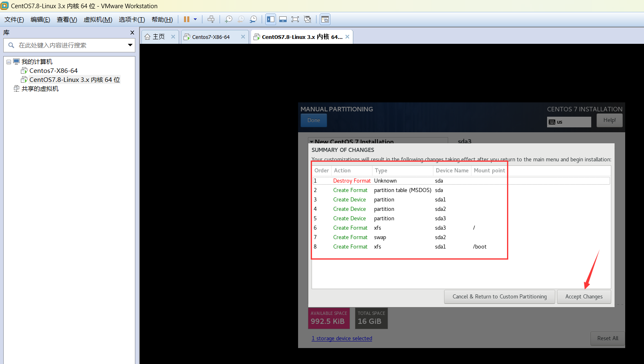Screen dimensions: 644x364
Task: Click the full screen mode icon
Action: (x=295, y=19)
